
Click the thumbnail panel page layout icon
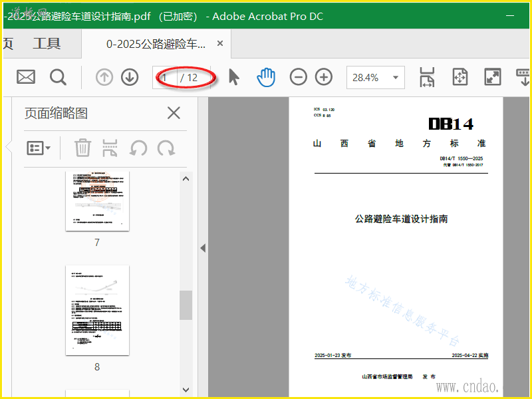(x=110, y=148)
